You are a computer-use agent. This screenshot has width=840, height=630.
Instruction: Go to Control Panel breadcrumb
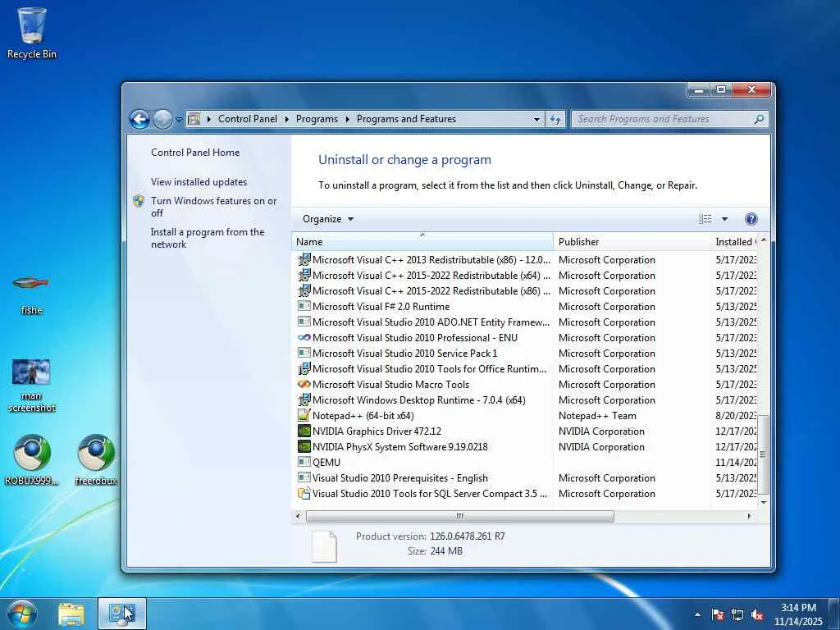[x=248, y=119]
